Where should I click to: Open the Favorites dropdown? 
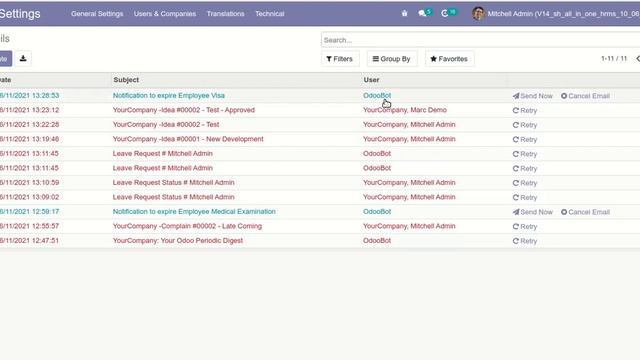click(x=449, y=59)
